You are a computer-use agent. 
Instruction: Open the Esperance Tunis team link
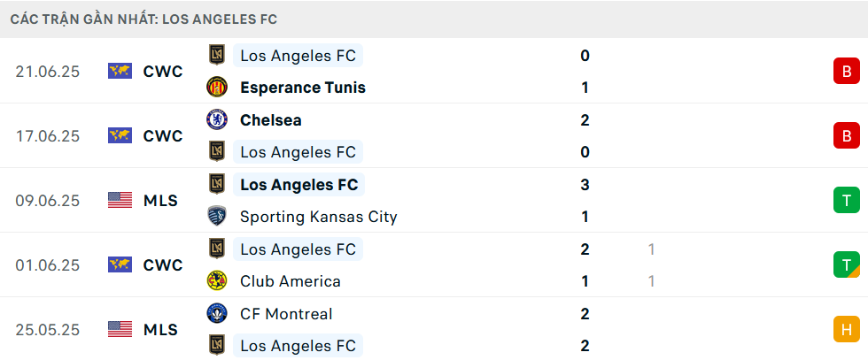tap(303, 88)
